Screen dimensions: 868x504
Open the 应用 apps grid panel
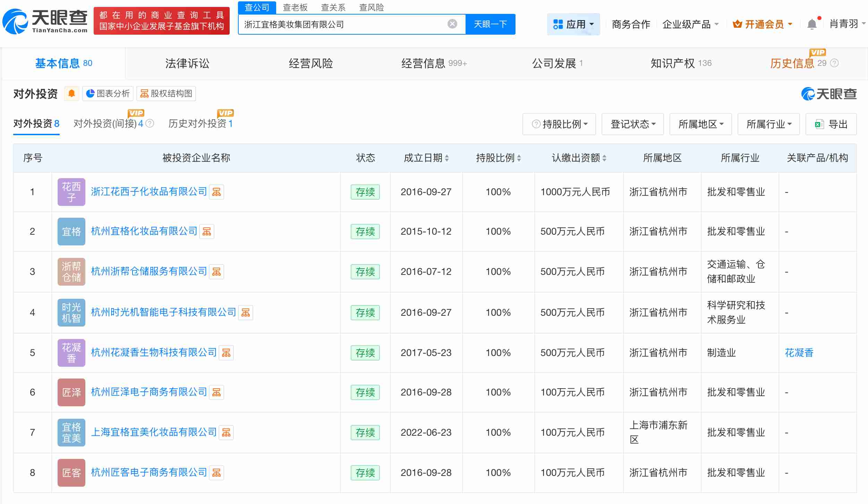click(x=573, y=24)
